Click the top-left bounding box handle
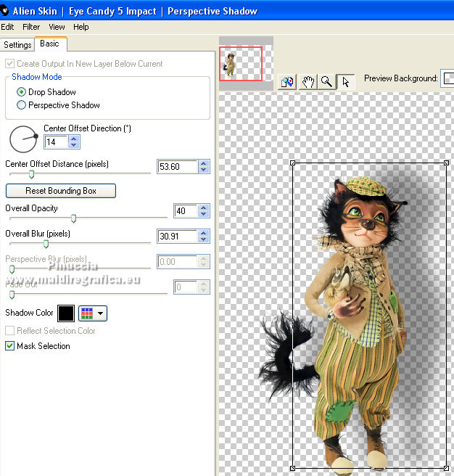The image size is (454, 476). click(x=292, y=163)
